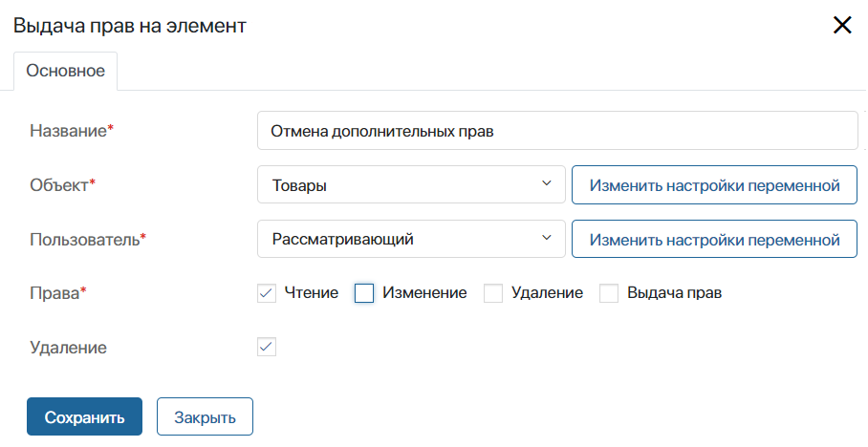Click Изменить настройки переменной next to Рассматривающий
The height and width of the screenshot is (447, 868).
pyautogui.click(x=714, y=239)
